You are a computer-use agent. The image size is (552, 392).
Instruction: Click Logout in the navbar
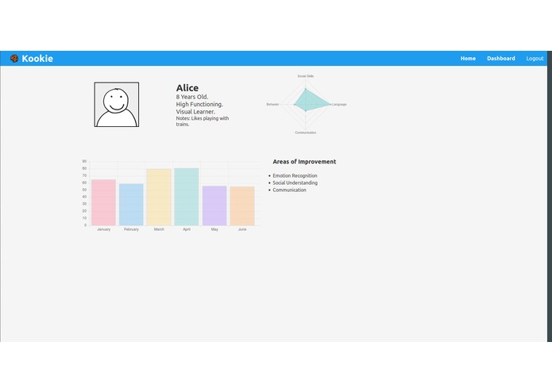tap(535, 59)
